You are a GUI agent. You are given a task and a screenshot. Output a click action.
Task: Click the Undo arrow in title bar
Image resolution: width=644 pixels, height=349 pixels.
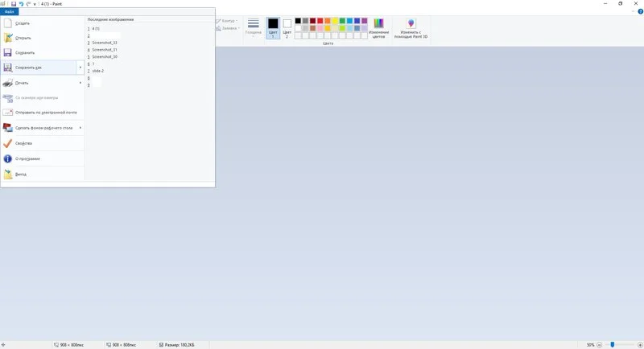[x=21, y=4]
